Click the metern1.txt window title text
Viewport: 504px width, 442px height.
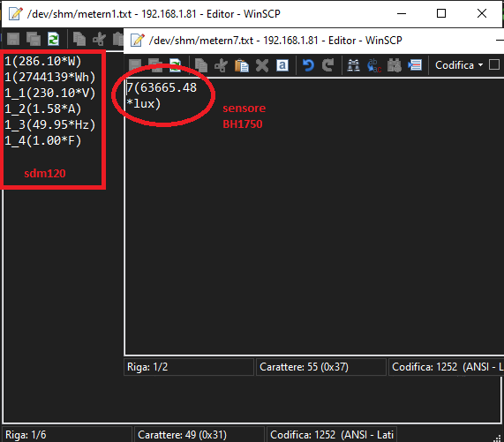154,14
